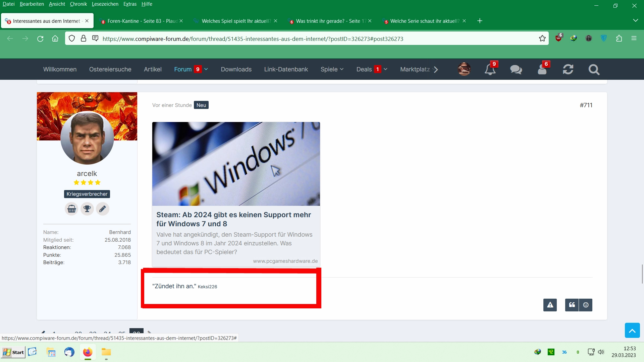Open the forum search magnifier

click(x=594, y=69)
